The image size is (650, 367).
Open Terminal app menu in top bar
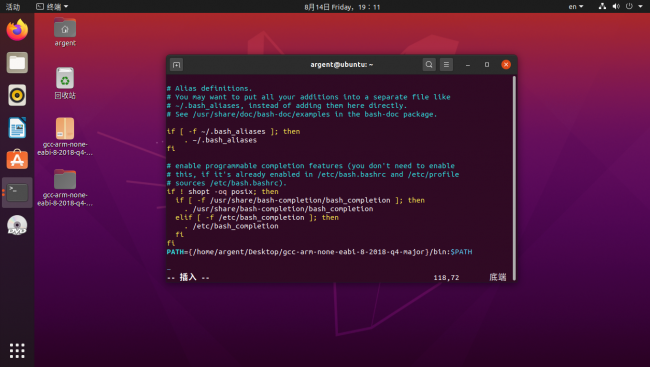52,7
